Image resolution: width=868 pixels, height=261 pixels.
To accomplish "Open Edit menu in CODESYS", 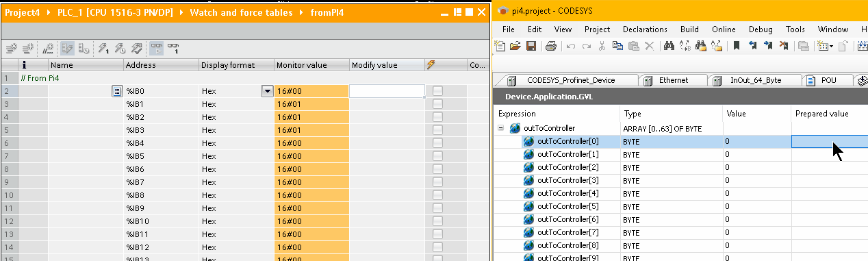I will [x=535, y=29].
